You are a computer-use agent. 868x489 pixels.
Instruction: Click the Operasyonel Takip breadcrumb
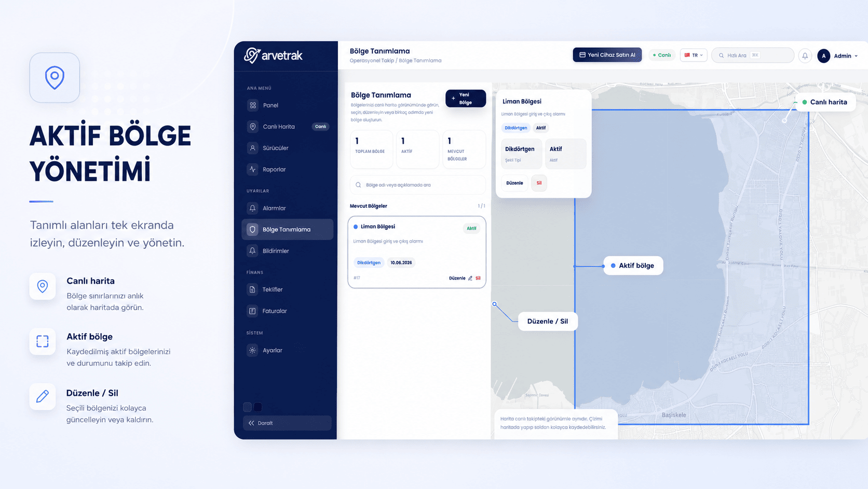tap(372, 61)
